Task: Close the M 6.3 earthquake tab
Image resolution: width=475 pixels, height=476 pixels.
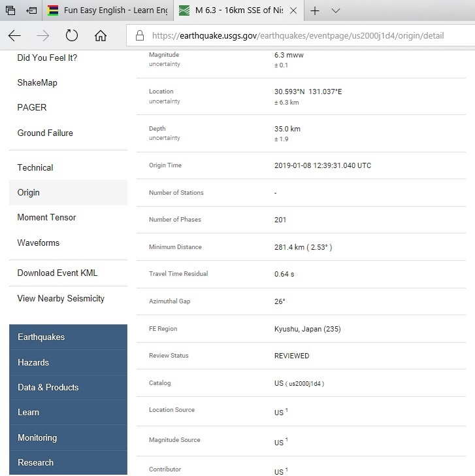Action: (292, 11)
